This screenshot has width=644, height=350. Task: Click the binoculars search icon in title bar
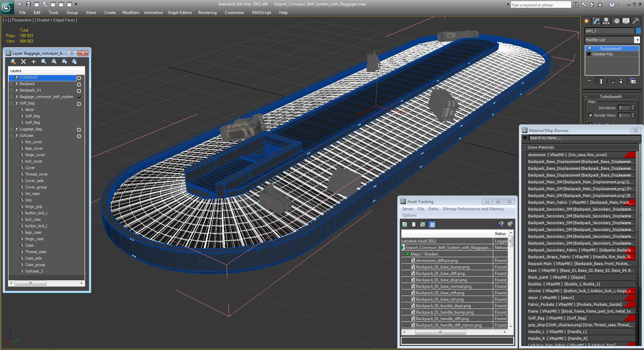point(575,4)
